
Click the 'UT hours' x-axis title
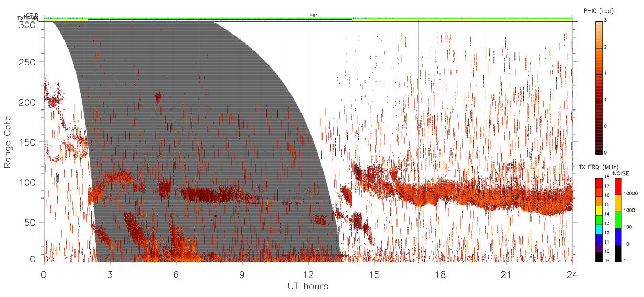click(308, 287)
